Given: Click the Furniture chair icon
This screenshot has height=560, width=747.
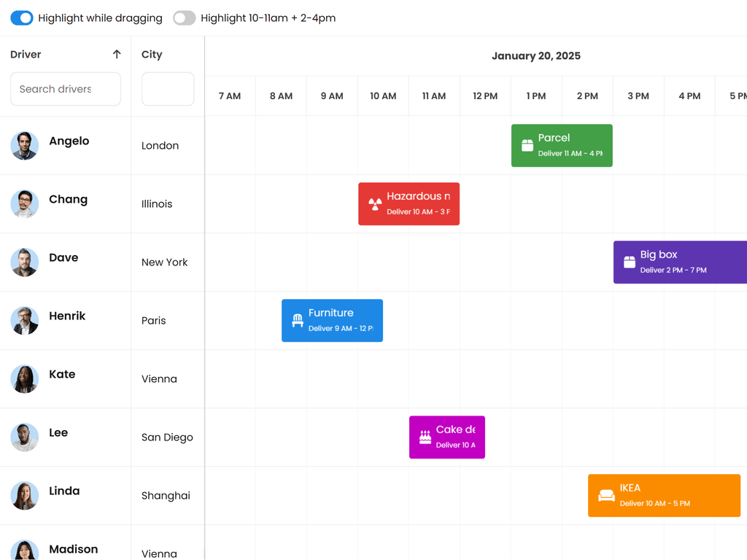Looking at the screenshot, I should [x=298, y=321].
